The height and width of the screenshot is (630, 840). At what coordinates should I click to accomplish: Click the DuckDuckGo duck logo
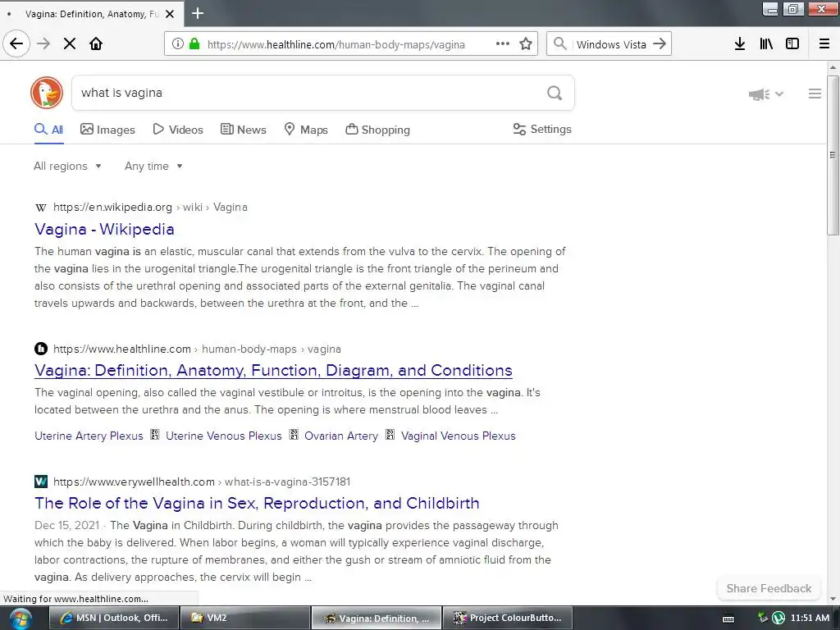(x=47, y=93)
